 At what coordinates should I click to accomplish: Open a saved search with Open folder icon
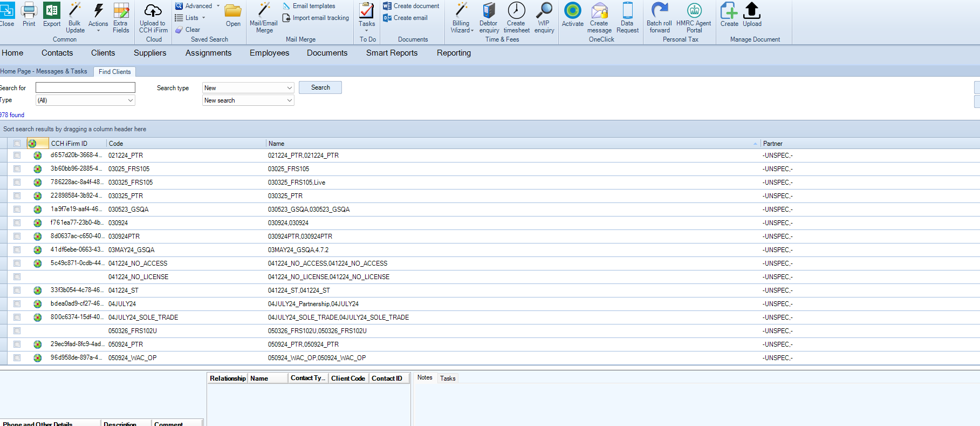click(233, 14)
